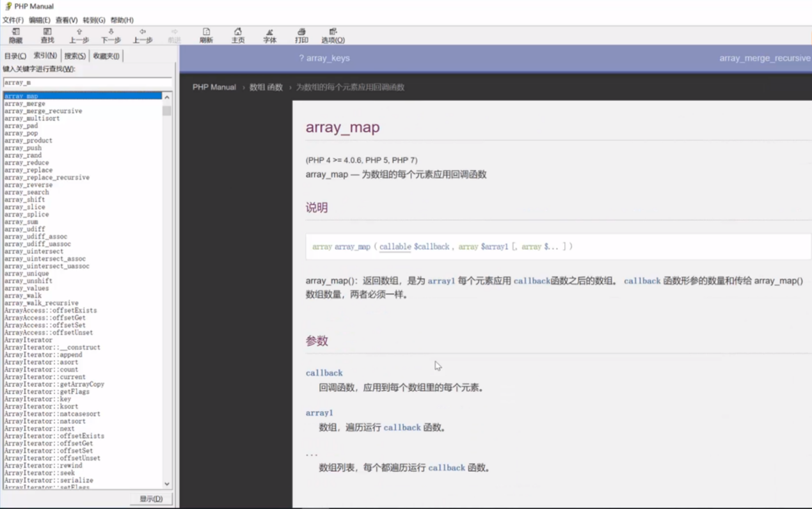Switch to the 收藏夹(I) tab

point(106,56)
